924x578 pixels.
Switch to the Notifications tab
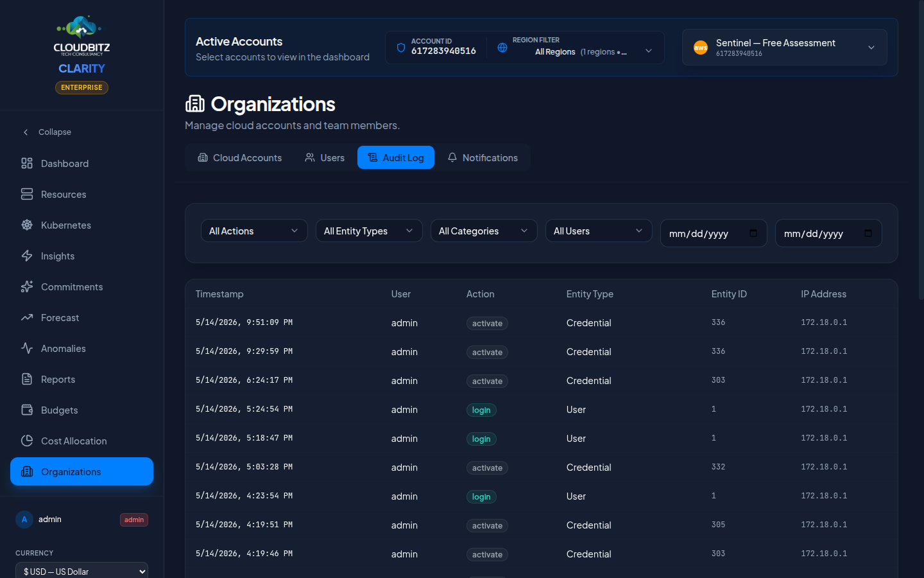click(483, 157)
